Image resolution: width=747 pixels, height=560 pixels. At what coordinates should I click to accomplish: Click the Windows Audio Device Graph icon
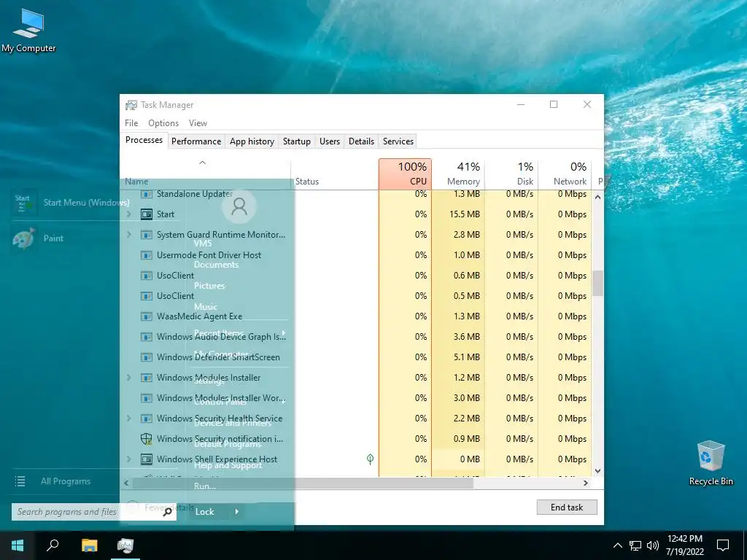(147, 337)
